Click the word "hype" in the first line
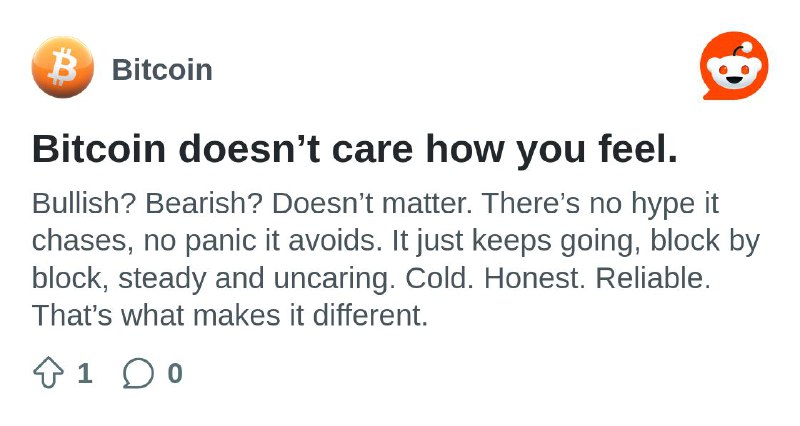 pyautogui.click(x=663, y=205)
